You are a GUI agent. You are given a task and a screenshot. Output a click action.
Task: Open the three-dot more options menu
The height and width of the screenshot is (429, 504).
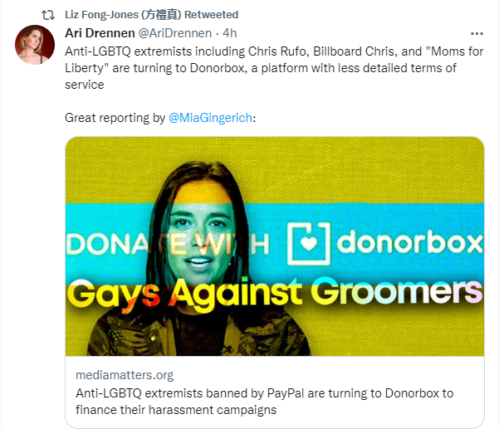[477, 34]
